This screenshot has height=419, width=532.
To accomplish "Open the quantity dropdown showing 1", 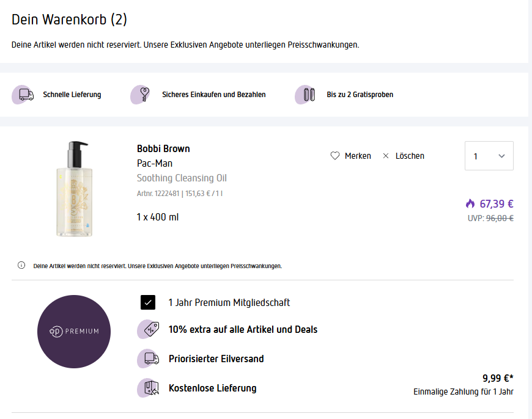I will (489, 156).
